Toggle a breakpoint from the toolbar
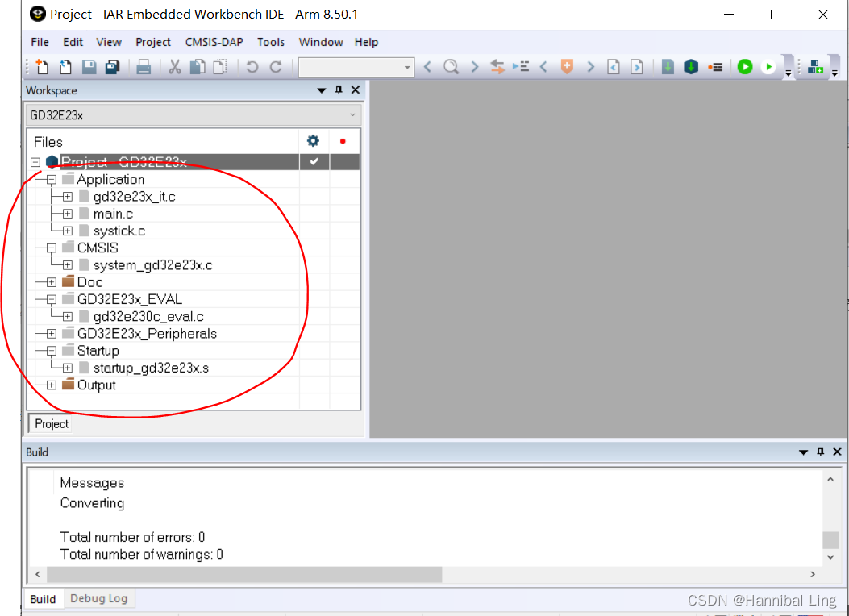 click(x=715, y=67)
